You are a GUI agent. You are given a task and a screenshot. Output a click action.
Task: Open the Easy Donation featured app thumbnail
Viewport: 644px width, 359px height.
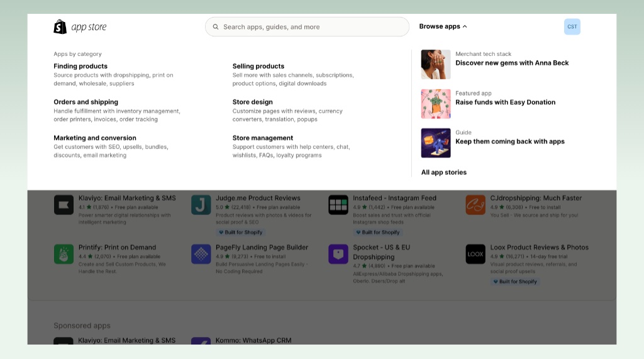click(x=436, y=104)
